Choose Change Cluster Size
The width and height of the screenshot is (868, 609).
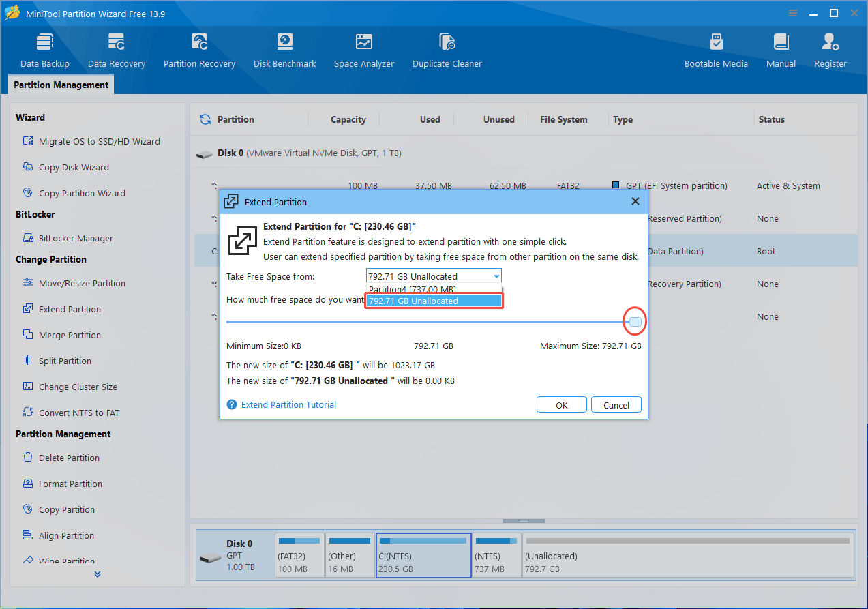pos(70,387)
